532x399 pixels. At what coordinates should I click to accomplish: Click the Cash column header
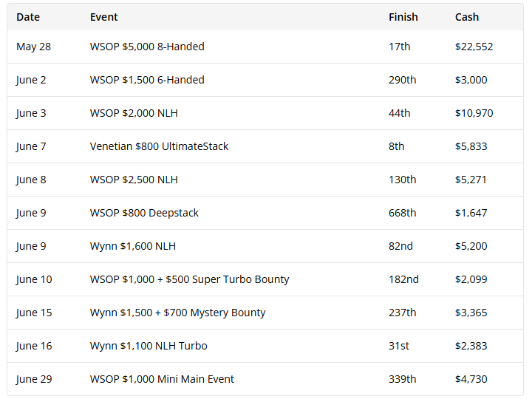point(467,17)
